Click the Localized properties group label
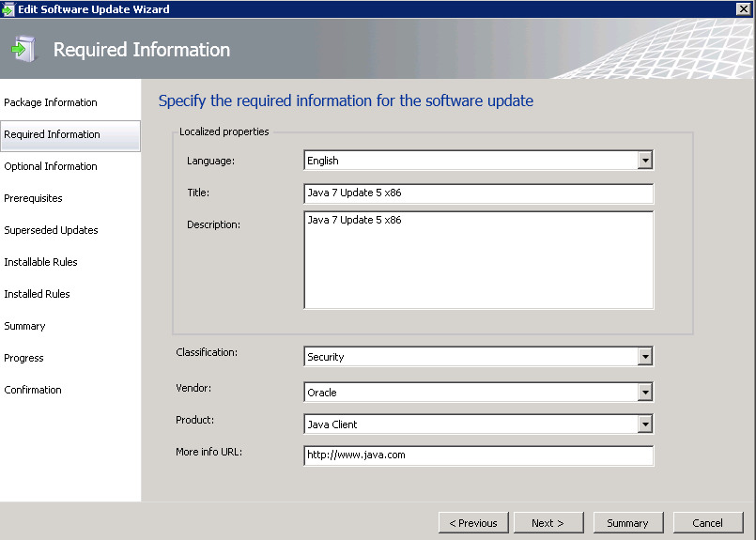Screen dimensions: 756x540 (x=224, y=131)
